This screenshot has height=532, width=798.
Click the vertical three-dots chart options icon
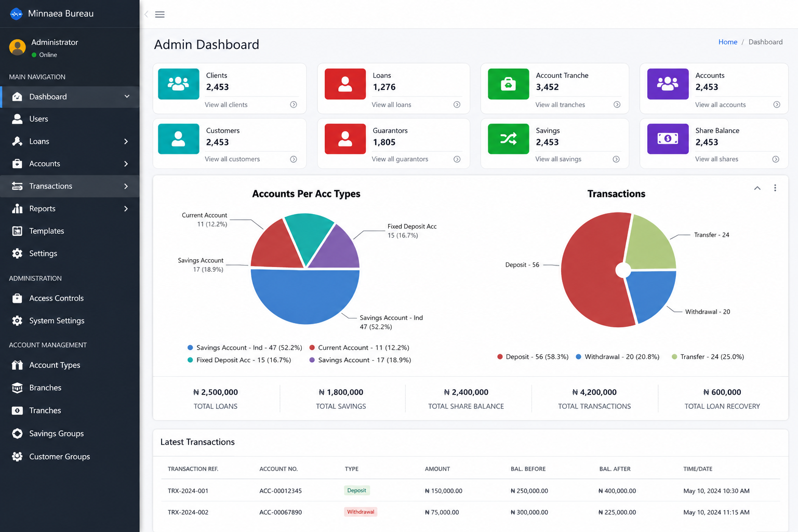point(775,188)
